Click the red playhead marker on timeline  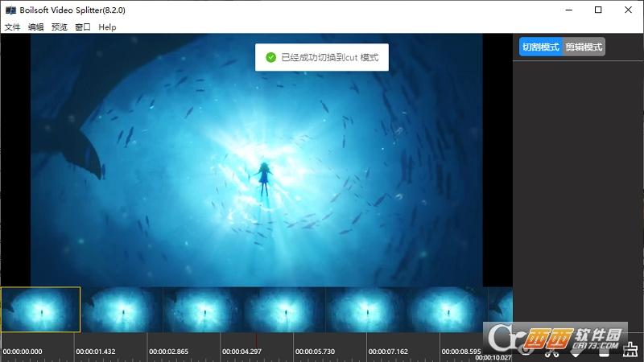point(256,340)
